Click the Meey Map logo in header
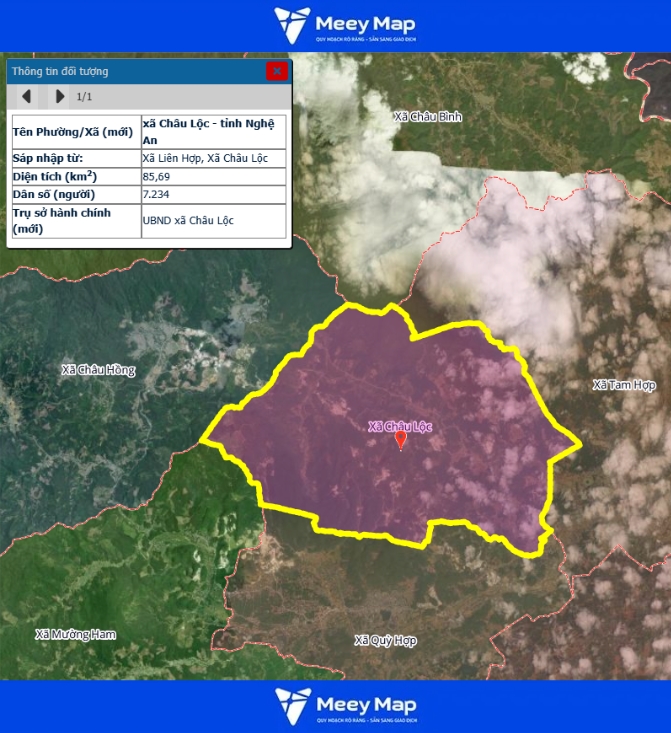This screenshot has height=733, width=671. [x=344, y=25]
